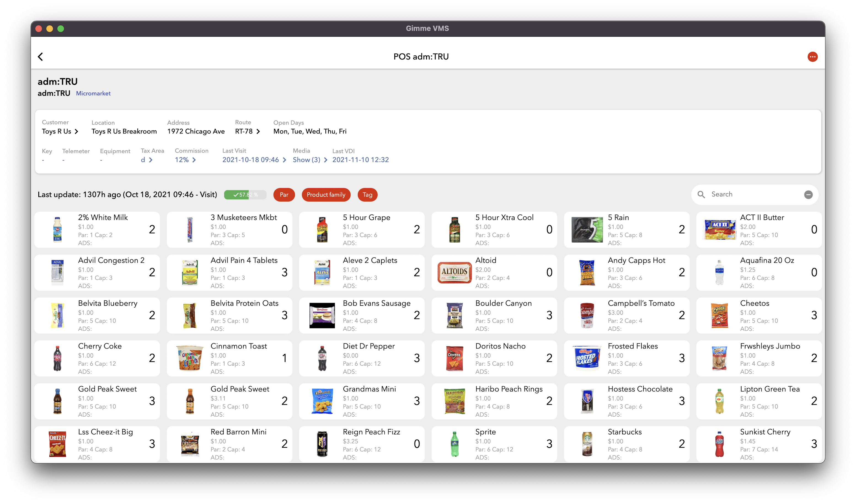Select the Aleve 2 Caplets card
The width and height of the screenshot is (856, 504).
tap(362, 272)
